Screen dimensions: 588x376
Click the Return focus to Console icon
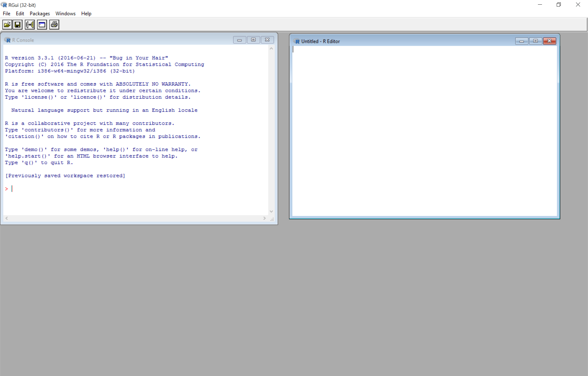tap(42, 25)
